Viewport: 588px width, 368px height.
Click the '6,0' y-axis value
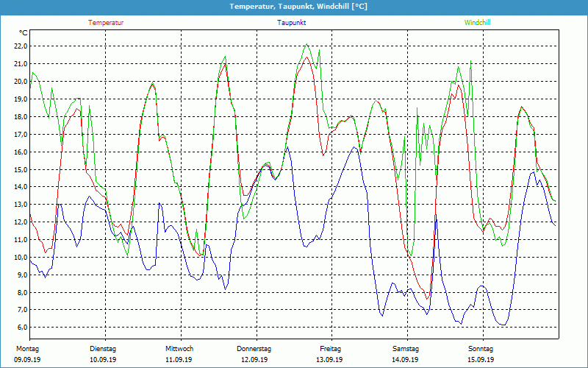(22, 328)
